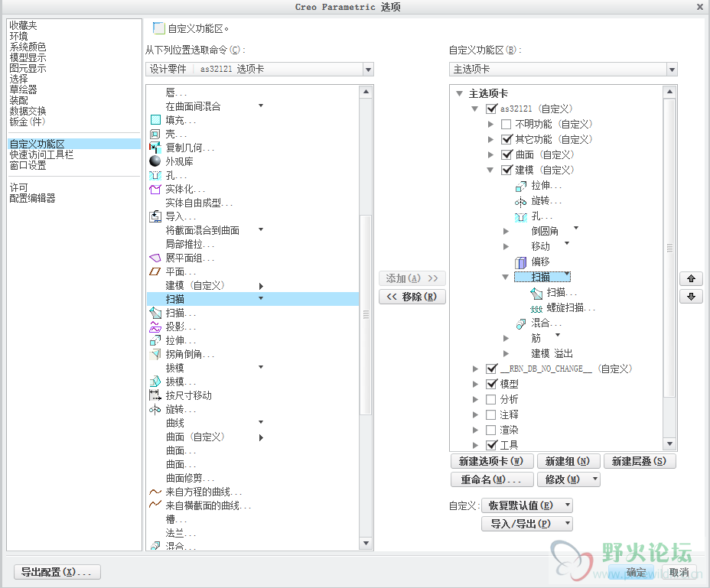Uncheck the 其它功能 (自定义) checkbox
The image size is (710, 588).
pyautogui.click(x=506, y=139)
